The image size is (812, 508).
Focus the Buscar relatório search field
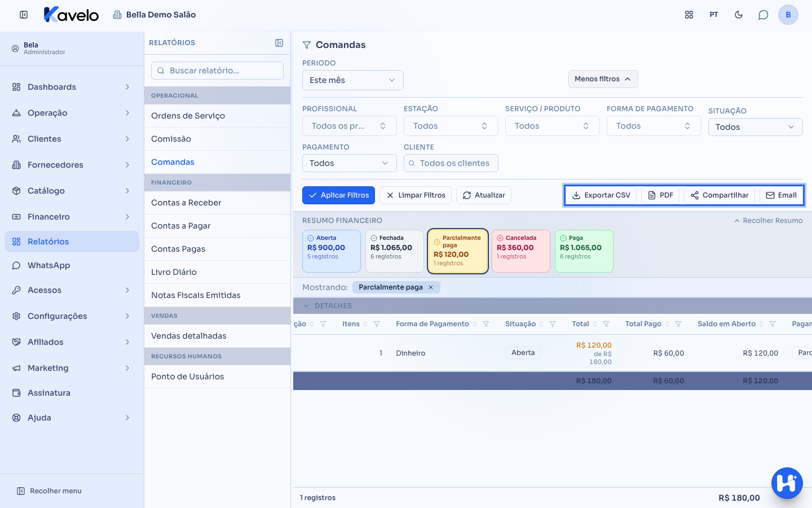click(217, 71)
